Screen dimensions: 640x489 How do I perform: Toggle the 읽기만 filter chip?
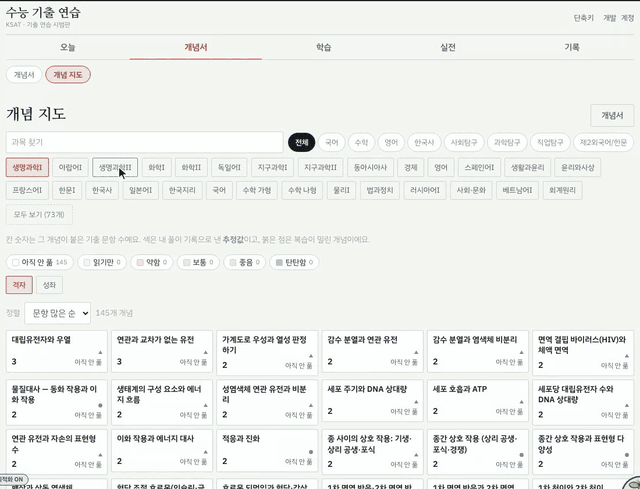[102, 262]
